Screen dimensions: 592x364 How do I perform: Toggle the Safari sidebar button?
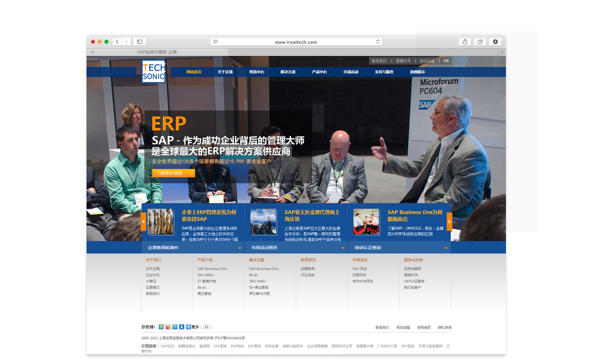pos(139,41)
